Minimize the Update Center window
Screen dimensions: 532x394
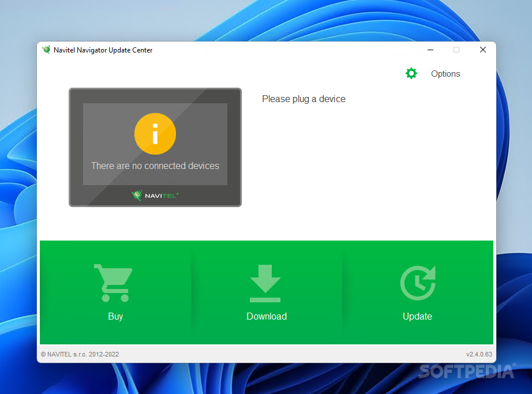click(430, 50)
